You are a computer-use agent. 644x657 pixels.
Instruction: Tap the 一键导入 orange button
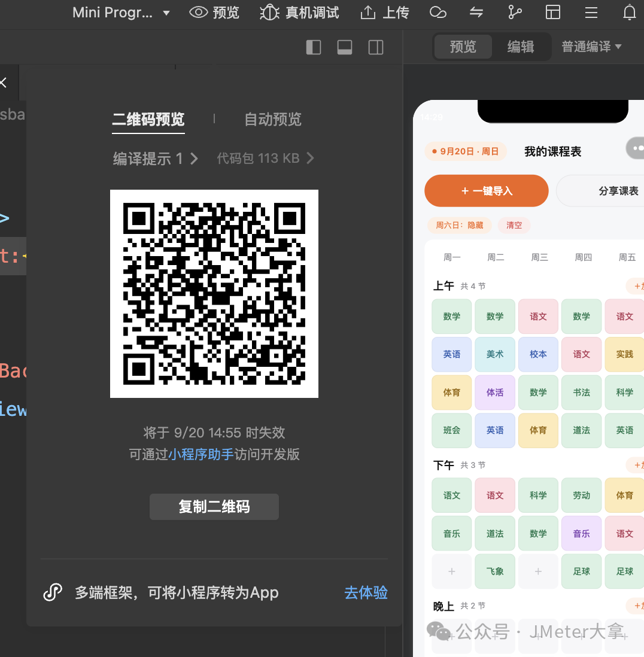click(487, 191)
